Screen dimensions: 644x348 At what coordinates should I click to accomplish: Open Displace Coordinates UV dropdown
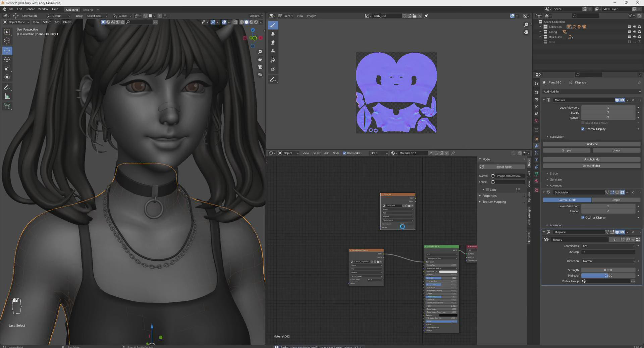click(x=608, y=246)
